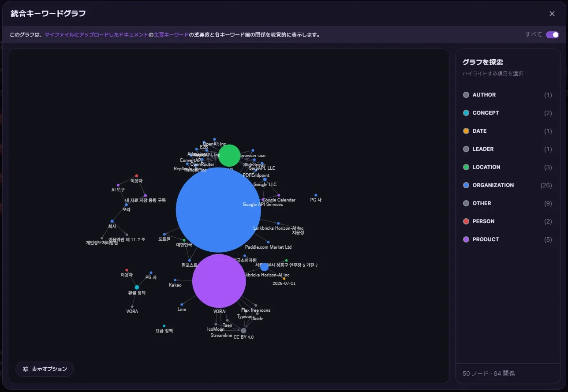
Task: Select the SerpAPI, LLC node
Action: (262, 164)
